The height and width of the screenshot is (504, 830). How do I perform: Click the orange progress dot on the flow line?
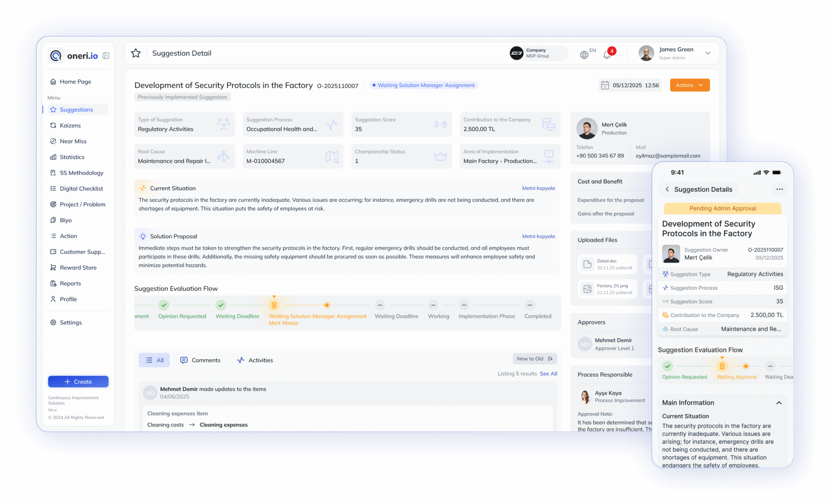327,305
